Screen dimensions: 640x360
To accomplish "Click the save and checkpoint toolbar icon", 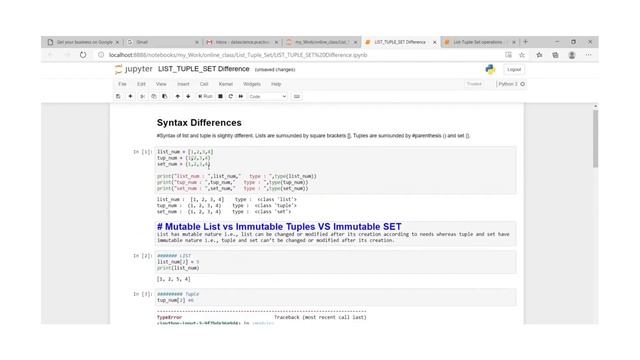I will coord(118,96).
